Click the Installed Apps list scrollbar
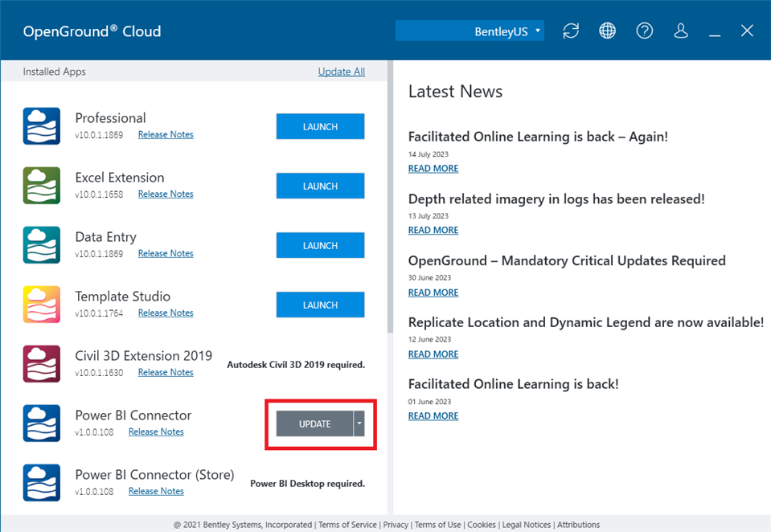Viewport: 771px width, 532px height. (x=391, y=197)
